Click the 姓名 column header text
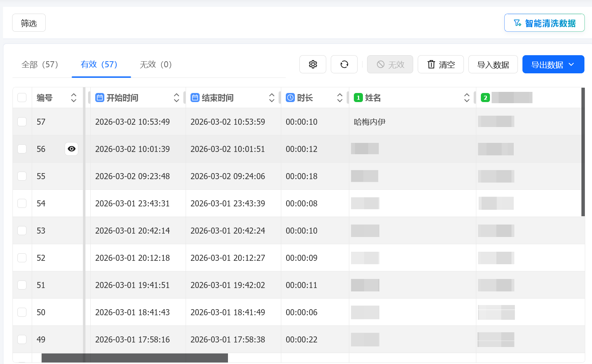The image size is (592, 364). [373, 98]
